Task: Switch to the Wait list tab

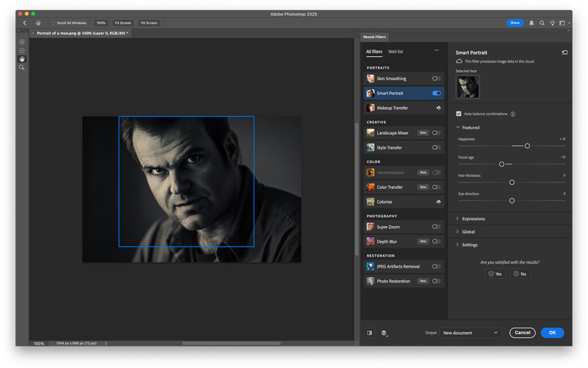Action: click(x=396, y=52)
